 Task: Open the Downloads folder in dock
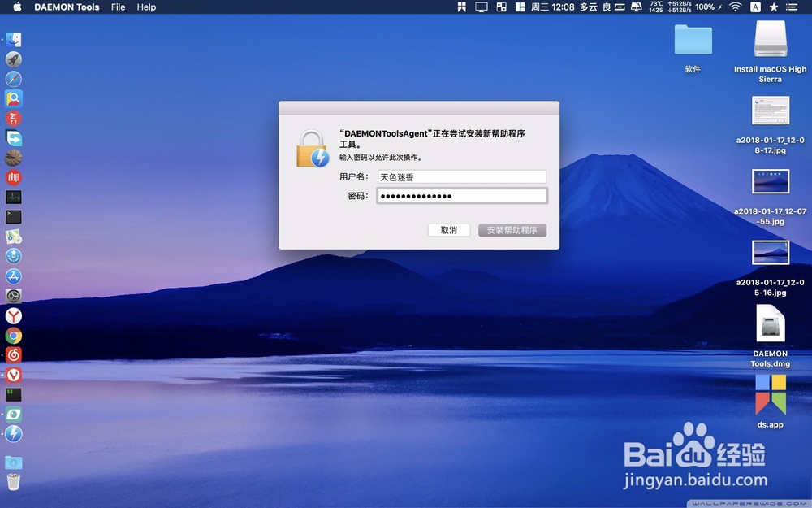(14, 462)
